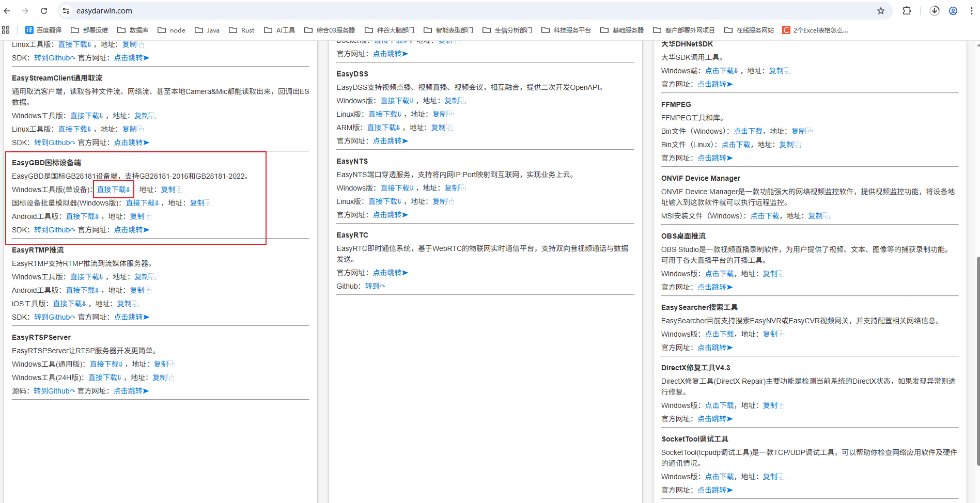Image resolution: width=980 pixels, height=503 pixels.
Task: Copy SocketTool Windows版 address with 复制
Action: point(773,477)
